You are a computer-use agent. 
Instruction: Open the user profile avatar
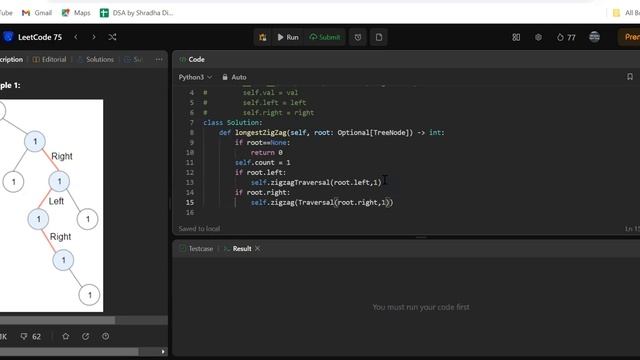point(594,37)
